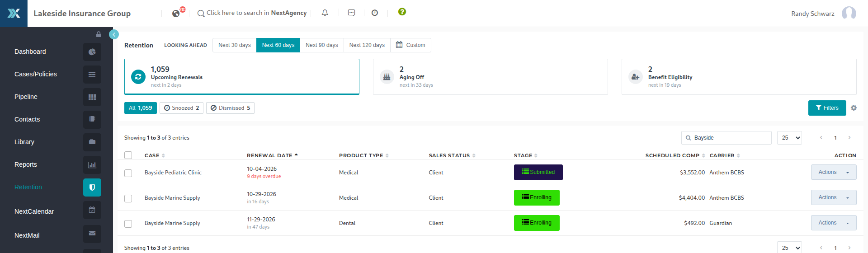The image size is (868, 253).
Task: Check the Bayside Pediatric Clinic row checkbox
Action: (128, 173)
